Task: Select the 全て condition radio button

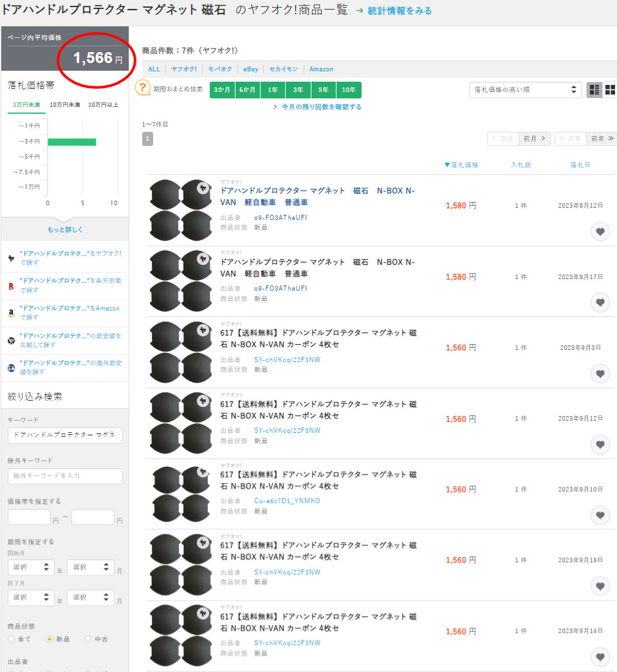Action: pyautogui.click(x=12, y=639)
